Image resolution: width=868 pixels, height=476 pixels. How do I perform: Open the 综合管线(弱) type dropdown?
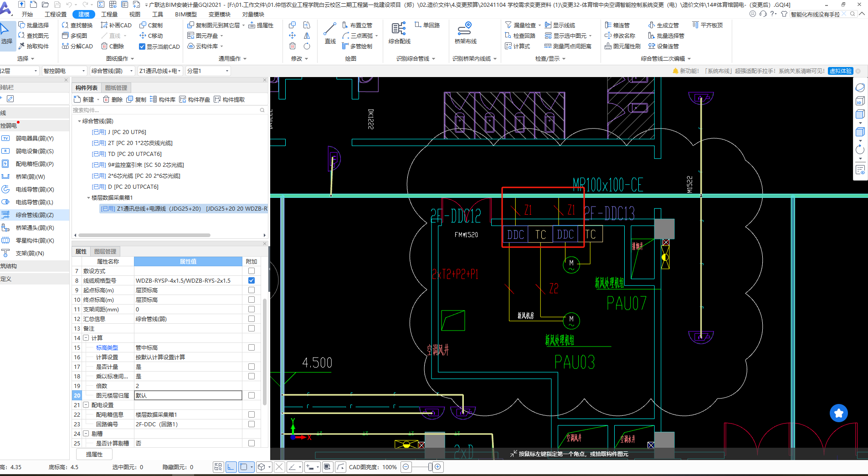(x=112, y=71)
